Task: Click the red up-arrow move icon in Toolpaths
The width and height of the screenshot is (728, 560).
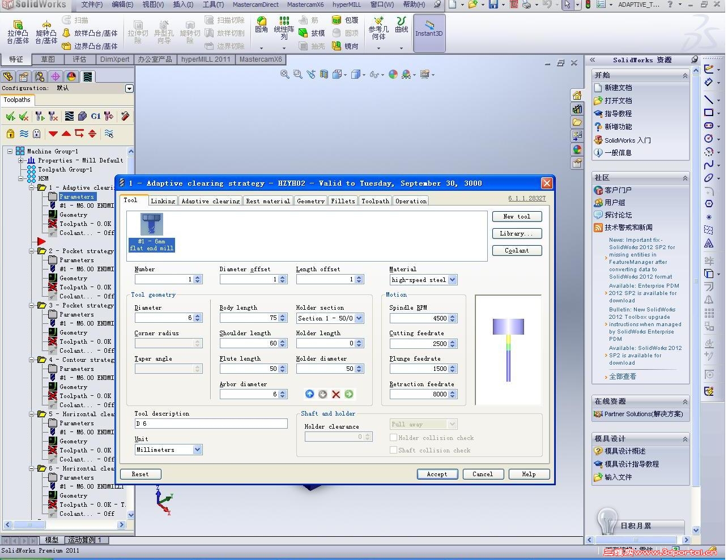Action: tap(66, 134)
